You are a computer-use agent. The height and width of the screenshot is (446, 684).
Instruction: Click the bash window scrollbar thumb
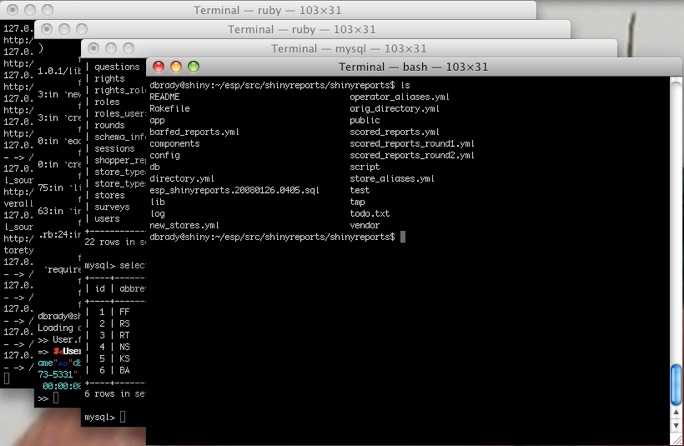[676, 384]
